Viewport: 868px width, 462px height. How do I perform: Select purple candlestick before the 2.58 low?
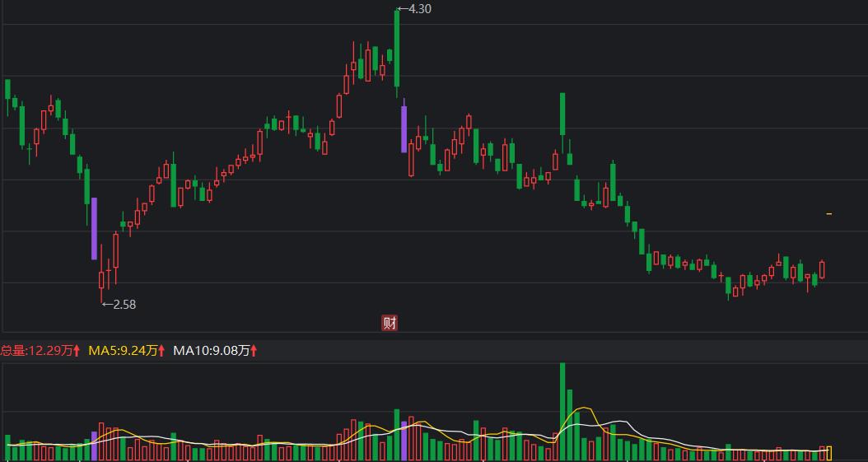pyautogui.click(x=94, y=228)
